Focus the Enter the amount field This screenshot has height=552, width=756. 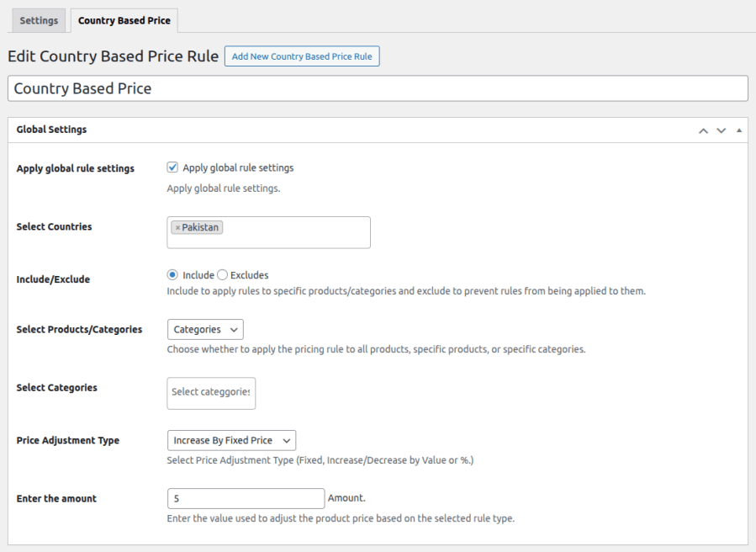click(x=246, y=498)
